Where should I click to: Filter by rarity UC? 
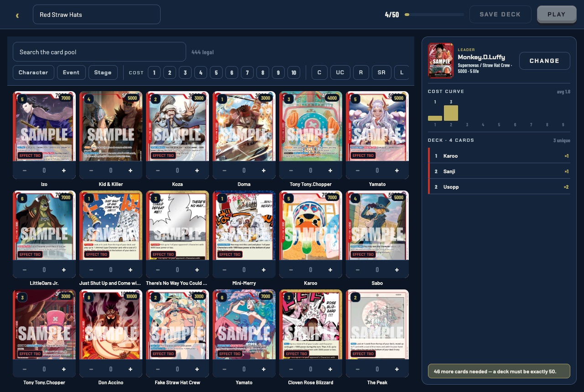point(340,72)
